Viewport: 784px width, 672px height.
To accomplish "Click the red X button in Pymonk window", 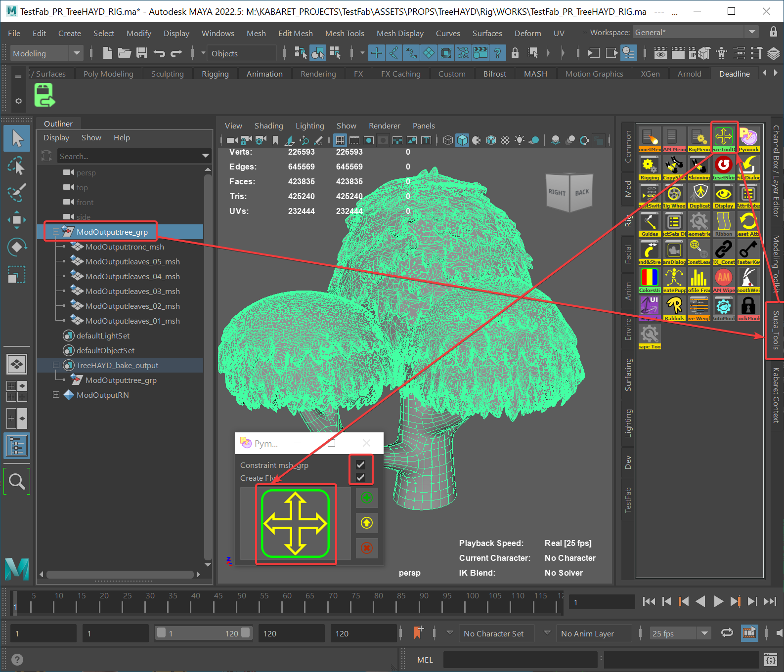I will click(x=367, y=548).
